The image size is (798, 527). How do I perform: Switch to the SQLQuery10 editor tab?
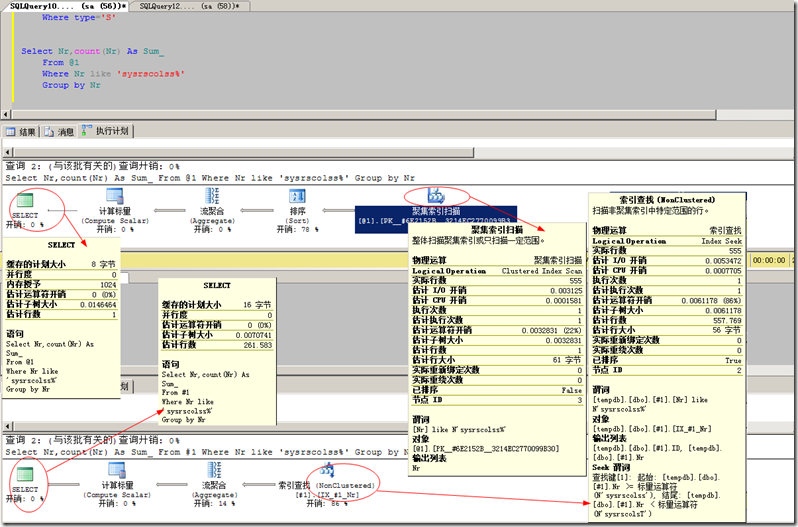click(x=68, y=6)
